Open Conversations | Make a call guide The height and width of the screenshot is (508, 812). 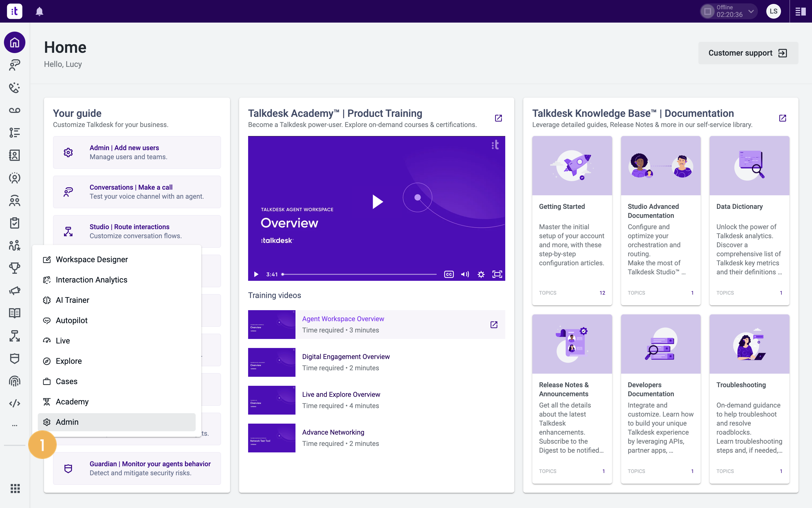tap(137, 192)
